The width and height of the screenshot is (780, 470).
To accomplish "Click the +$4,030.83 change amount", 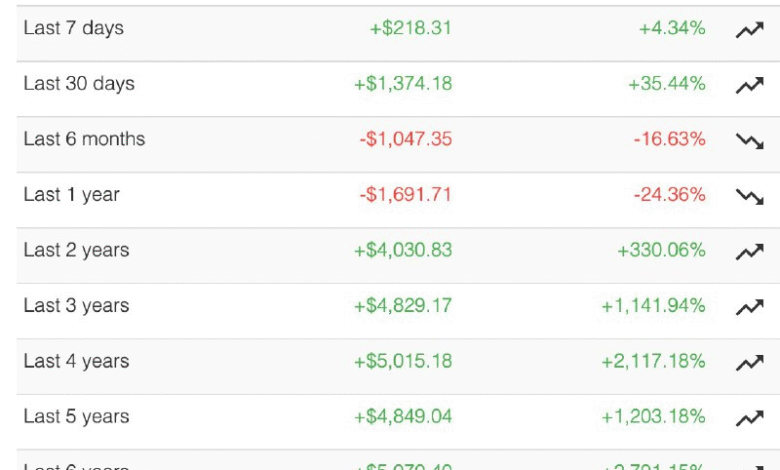I will (x=403, y=250).
